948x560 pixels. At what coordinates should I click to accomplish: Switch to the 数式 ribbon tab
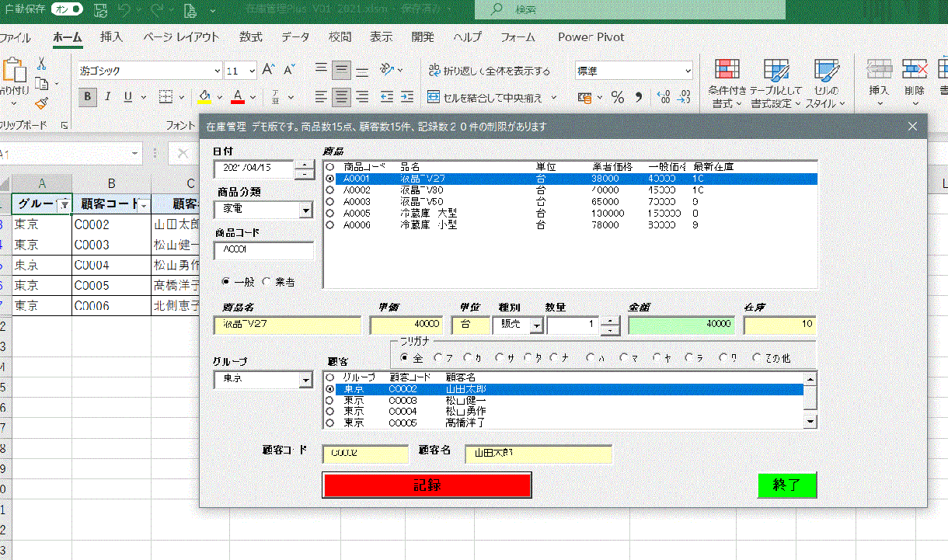[250, 37]
